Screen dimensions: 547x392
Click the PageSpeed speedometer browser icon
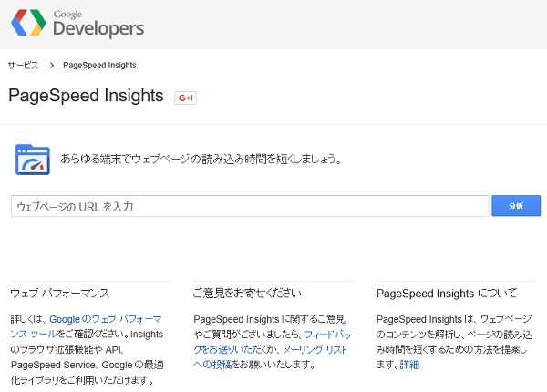point(33,160)
